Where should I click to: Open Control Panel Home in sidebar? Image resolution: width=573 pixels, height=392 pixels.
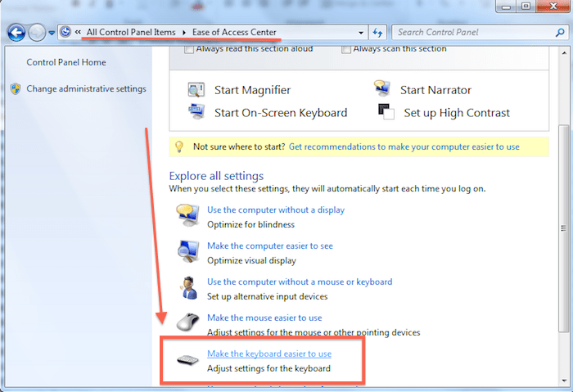point(65,62)
